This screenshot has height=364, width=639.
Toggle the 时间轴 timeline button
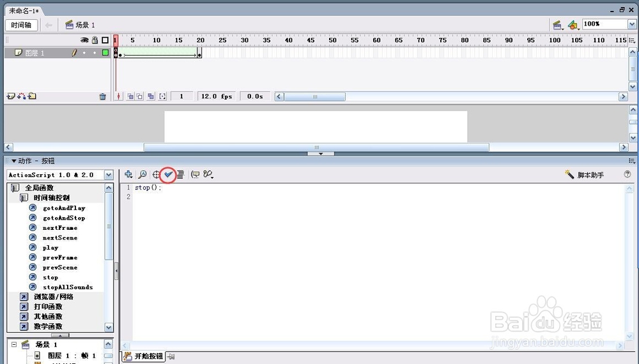click(21, 25)
